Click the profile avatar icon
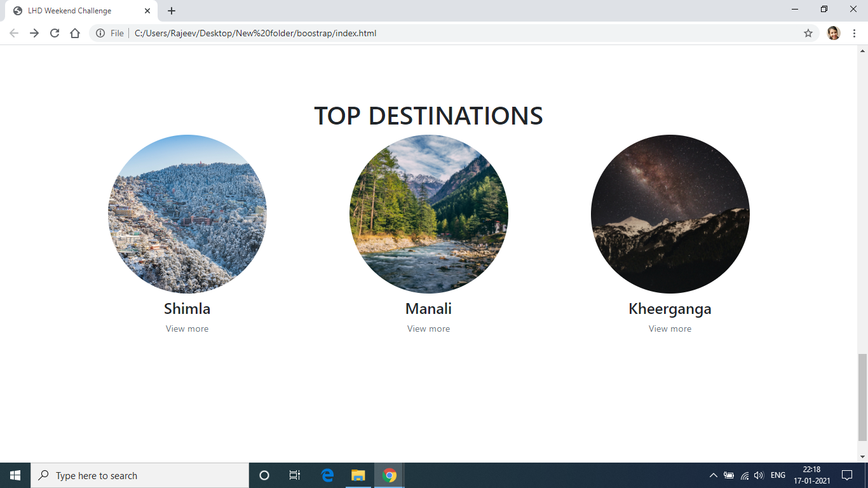Viewport: 868px width, 488px height. pos(833,33)
